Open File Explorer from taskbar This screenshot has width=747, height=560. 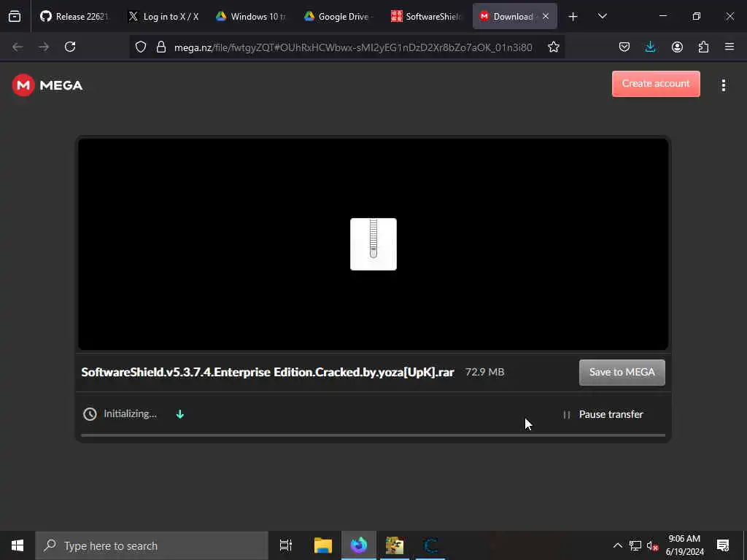click(x=323, y=545)
